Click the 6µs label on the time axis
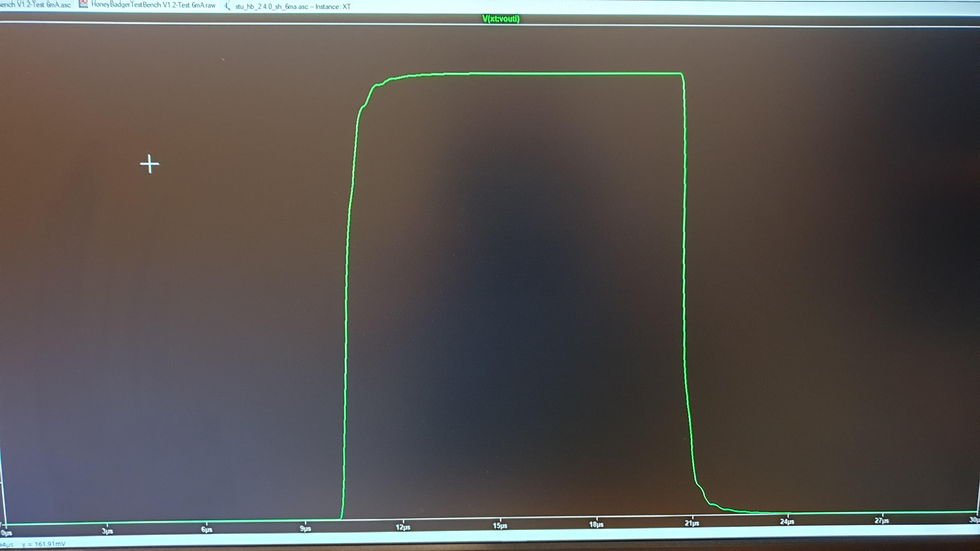Image resolution: width=980 pixels, height=551 pixels. click(x=207, y=529)
